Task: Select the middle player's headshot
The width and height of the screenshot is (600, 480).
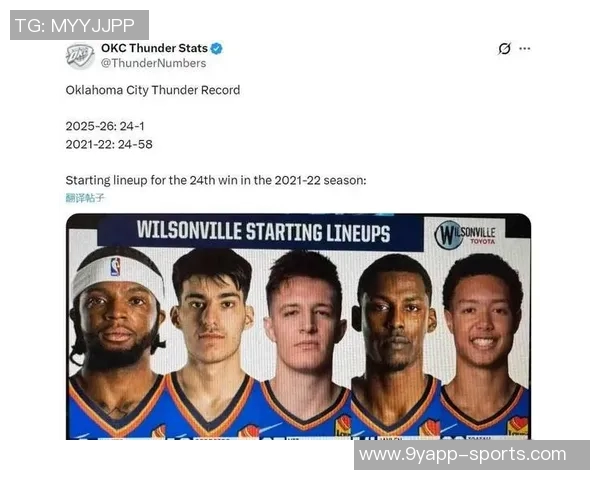Action: click(x=305, y=343)
